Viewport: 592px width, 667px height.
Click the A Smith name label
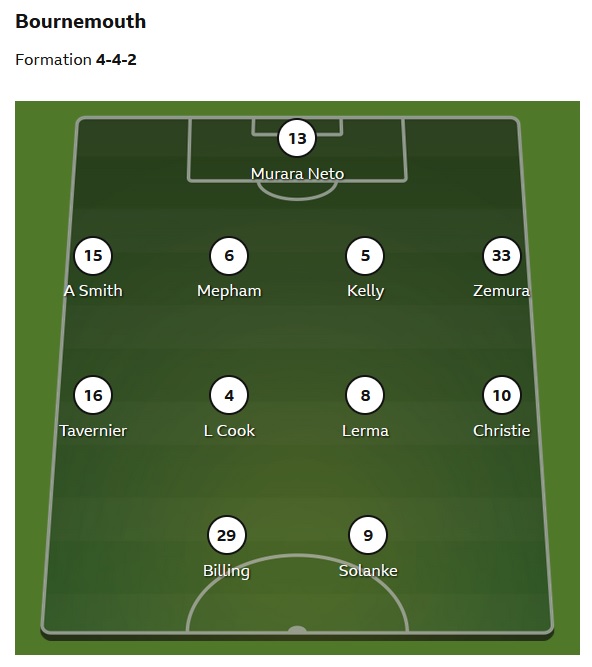tap(93, 291)
